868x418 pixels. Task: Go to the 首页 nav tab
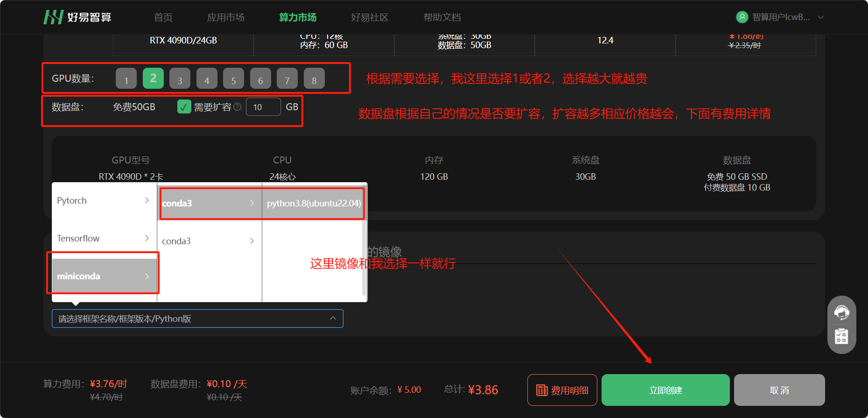[x=163, y=17]
